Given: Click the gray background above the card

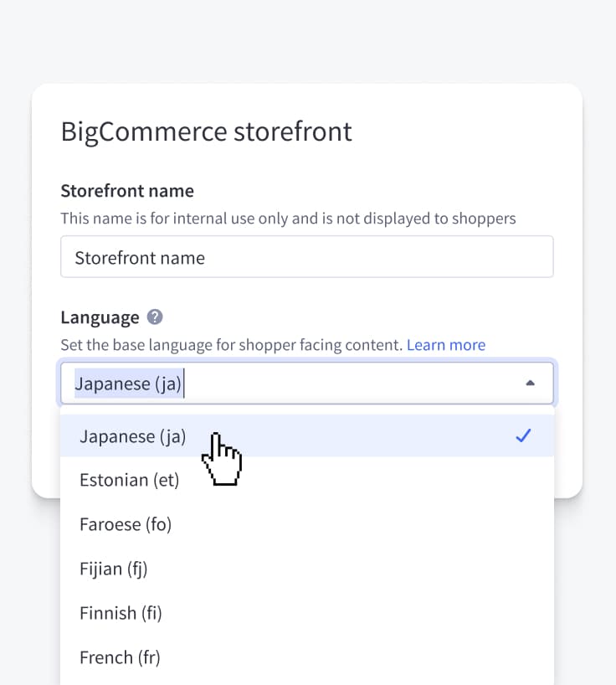Looking at the screenshot, I should [308, 42].
